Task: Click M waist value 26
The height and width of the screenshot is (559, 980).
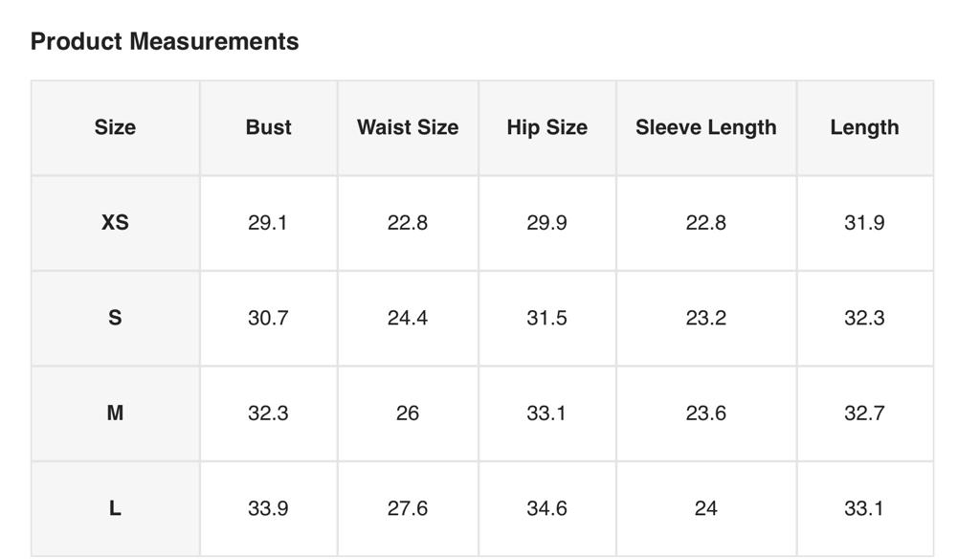Action: [x=408, y=413]
